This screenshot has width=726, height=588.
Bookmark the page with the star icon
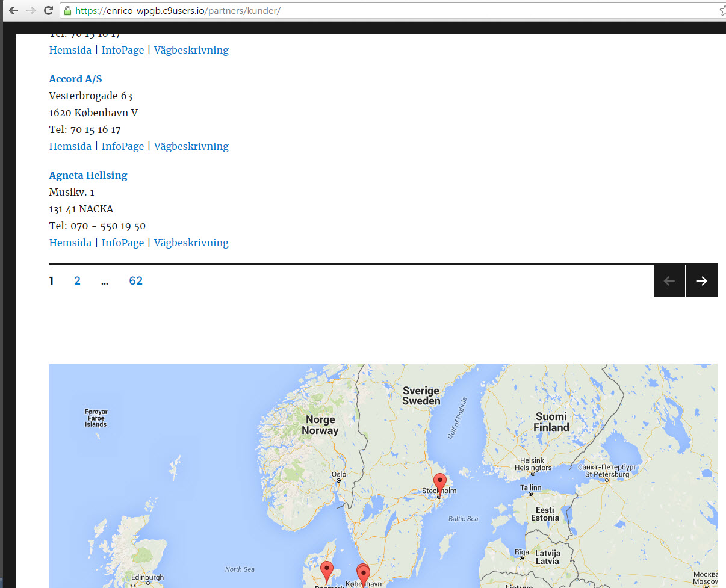click(x=722, y=11)
